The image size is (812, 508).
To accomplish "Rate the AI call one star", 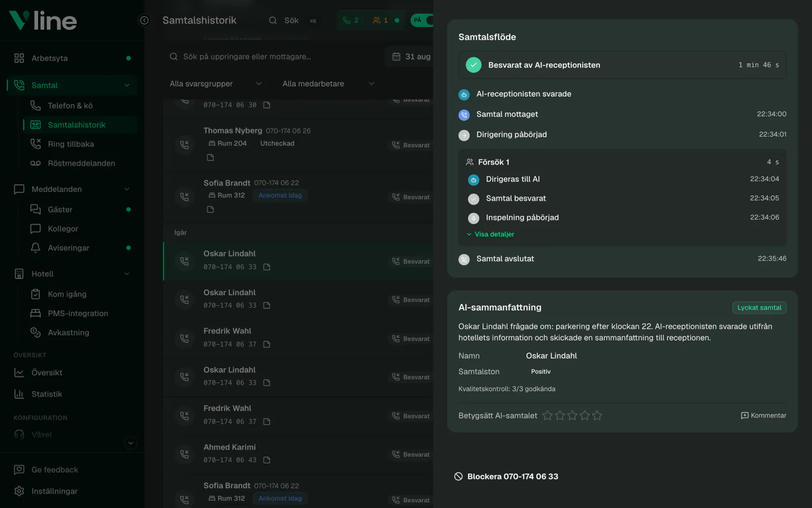I will pyautogui.click(x=548, y=416).
